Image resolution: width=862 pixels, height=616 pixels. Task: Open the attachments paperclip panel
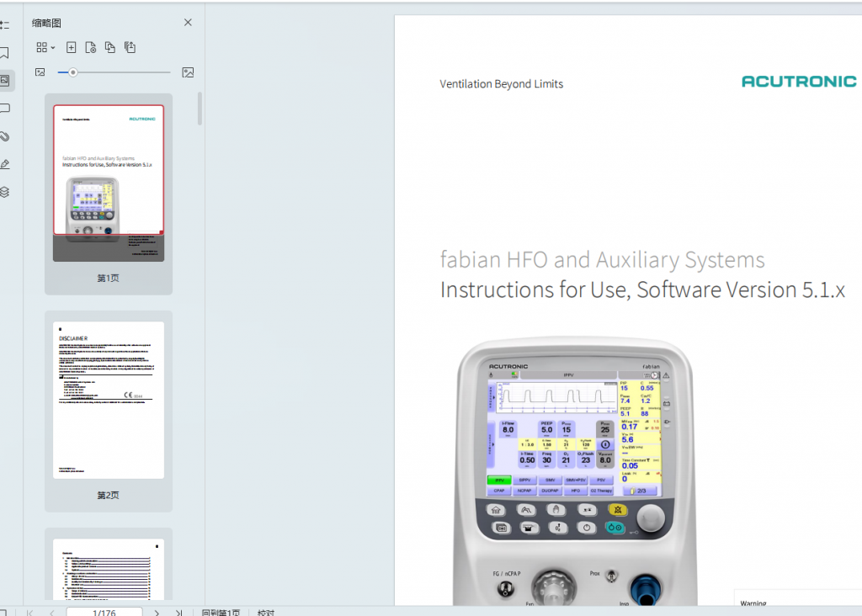[x=5, y=136]
